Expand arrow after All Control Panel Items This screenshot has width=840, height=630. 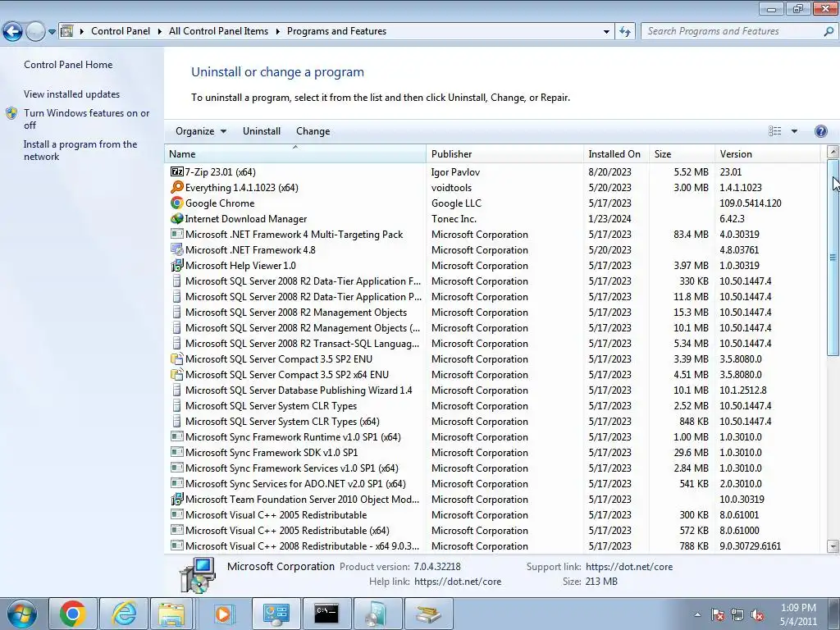click(277, 31)
